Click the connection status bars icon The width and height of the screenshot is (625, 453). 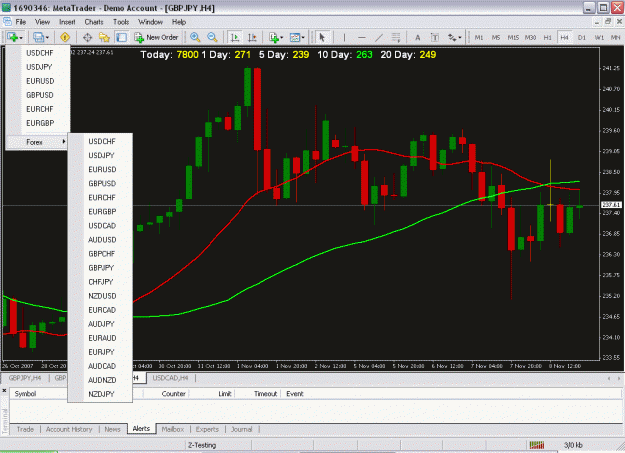pos(537,445)
